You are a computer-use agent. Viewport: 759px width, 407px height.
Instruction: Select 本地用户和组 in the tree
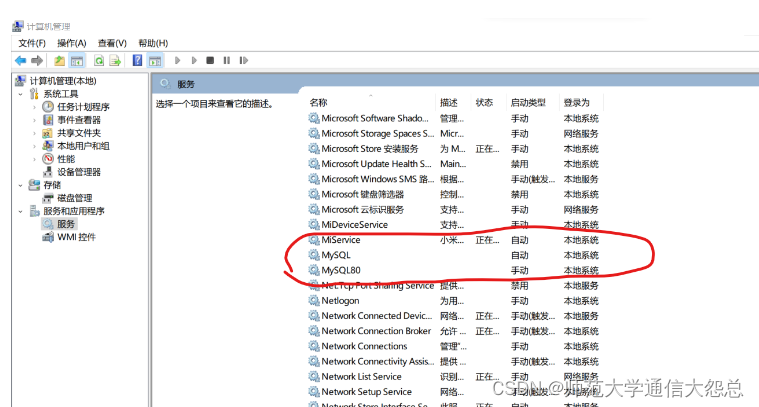(83, 146)
